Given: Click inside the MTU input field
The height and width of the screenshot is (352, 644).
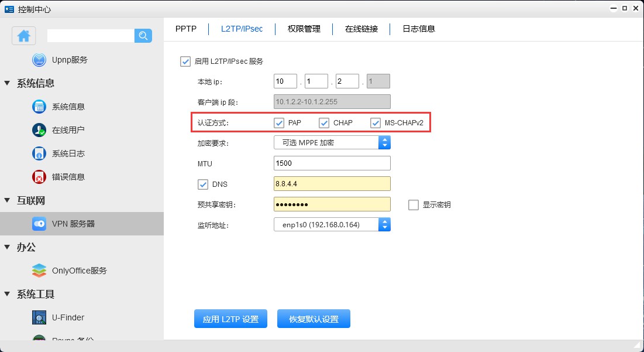Looking at the screenshot, I should (x=332, y=163).
